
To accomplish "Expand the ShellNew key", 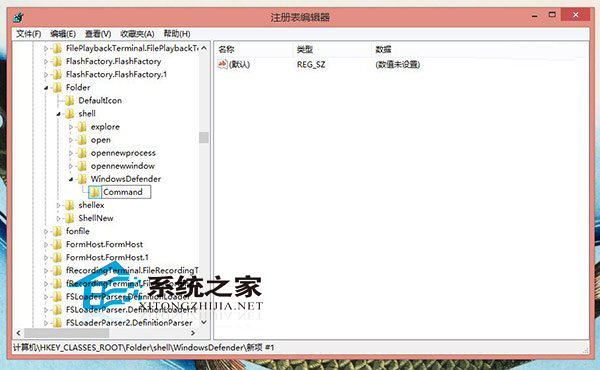I will 59,218.
